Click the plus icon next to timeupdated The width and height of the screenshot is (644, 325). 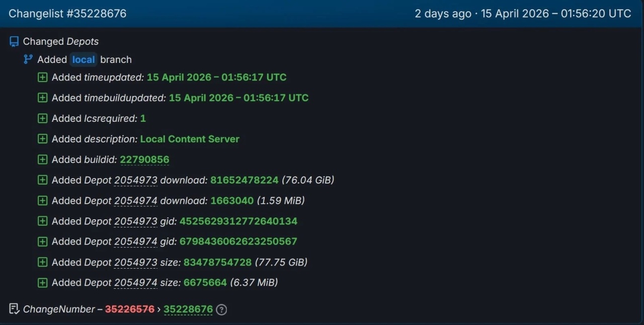click(x=43, y=77)
